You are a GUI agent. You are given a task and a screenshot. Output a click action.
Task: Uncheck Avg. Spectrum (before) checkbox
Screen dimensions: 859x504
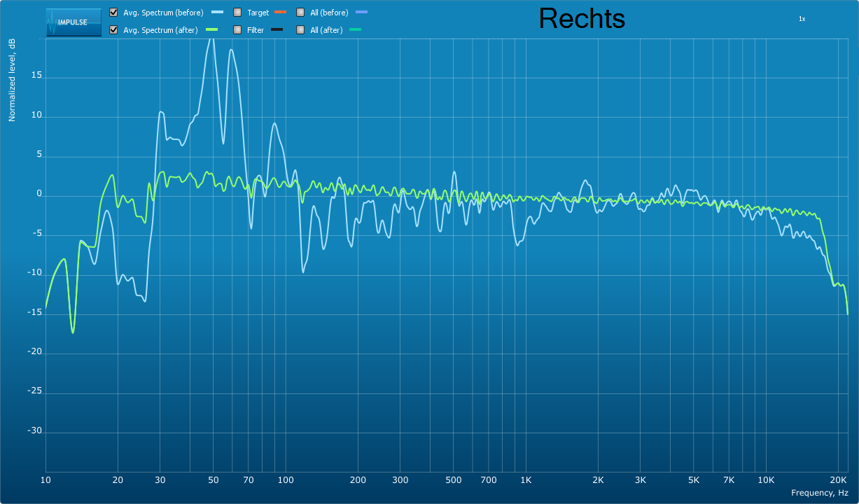(x=113, y=13)
